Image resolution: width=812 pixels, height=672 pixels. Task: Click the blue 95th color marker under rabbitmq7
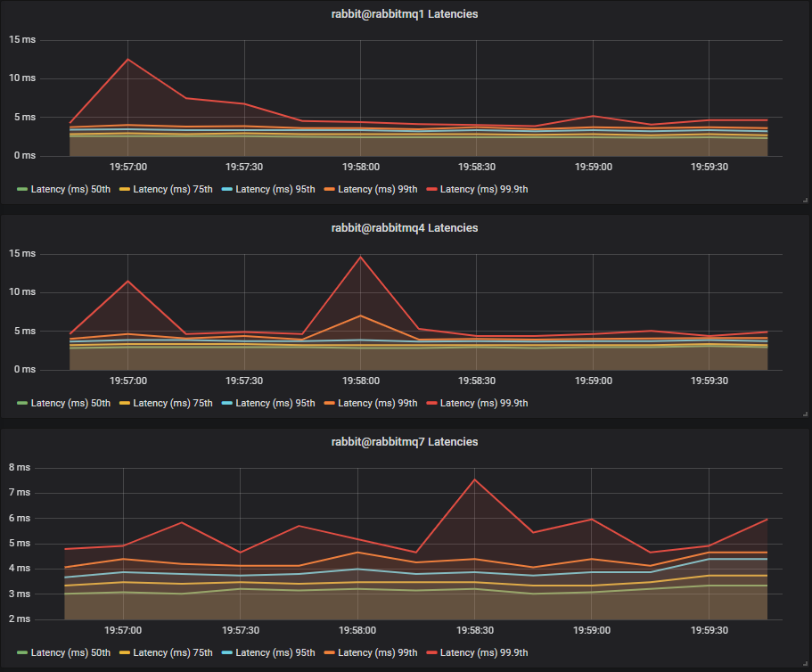click(x=226, y=652)
